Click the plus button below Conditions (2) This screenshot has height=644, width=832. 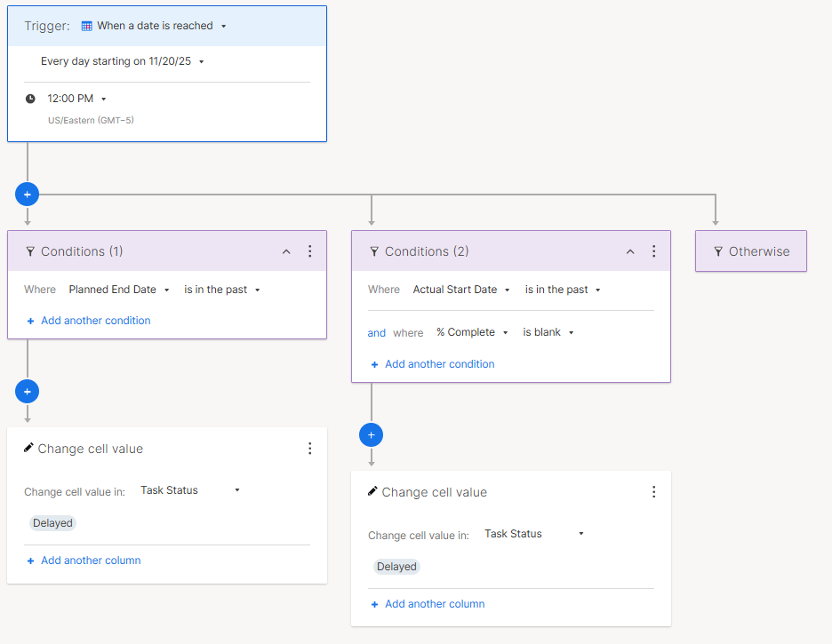372,434
